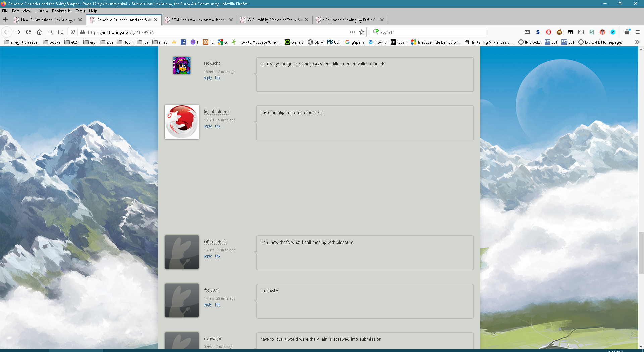Screen dimensions: 644x352
Task: Open a new tab with the plus button
Action: point(5,20)
